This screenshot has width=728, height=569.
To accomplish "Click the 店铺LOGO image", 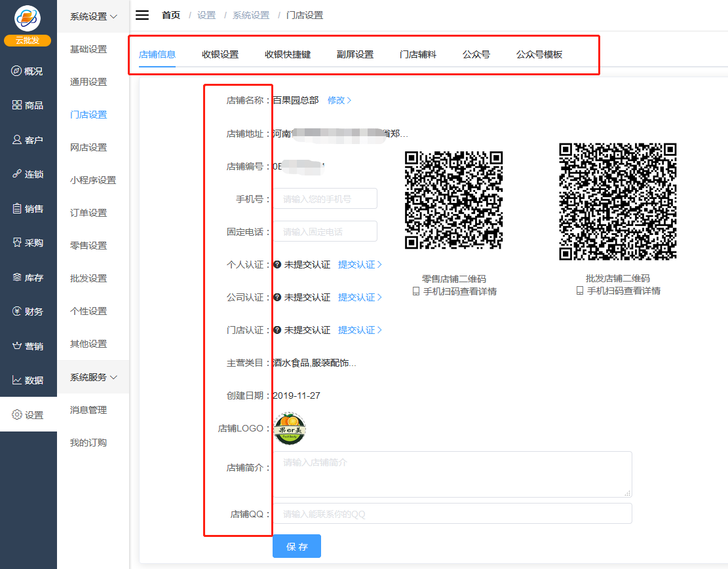I will [290, 428].
